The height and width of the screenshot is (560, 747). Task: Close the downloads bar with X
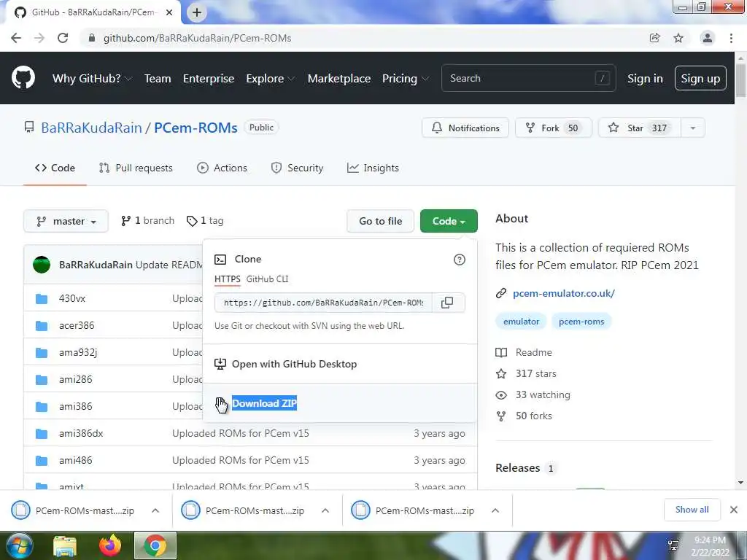[734, 510]
